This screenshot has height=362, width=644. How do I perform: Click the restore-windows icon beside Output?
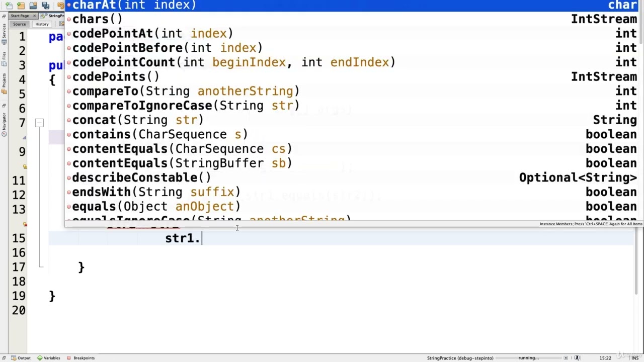[4, 358]
